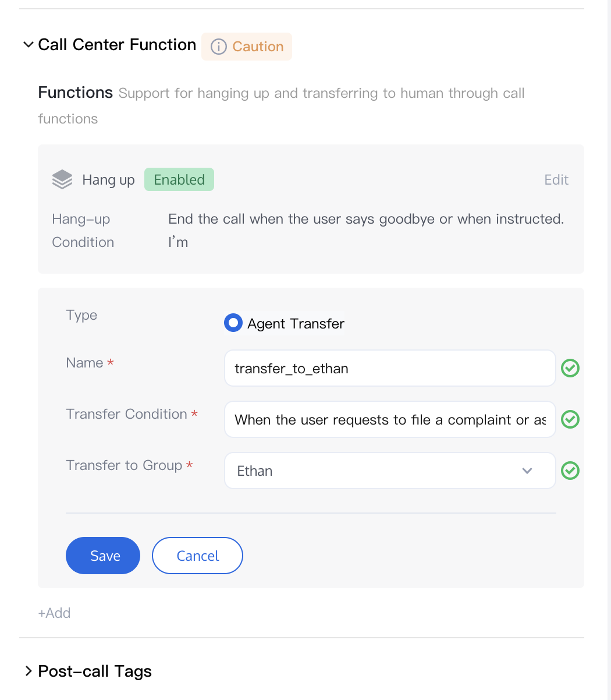Image resolution: width=611 pixels, height=700 pixels.
Task: Click the Transfer to Group validation checkmark
Action: (x=570, y=471)
